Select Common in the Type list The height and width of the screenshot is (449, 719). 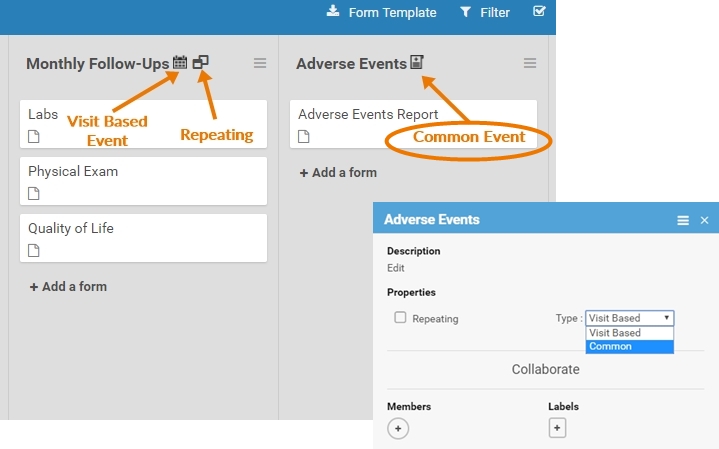630,346
